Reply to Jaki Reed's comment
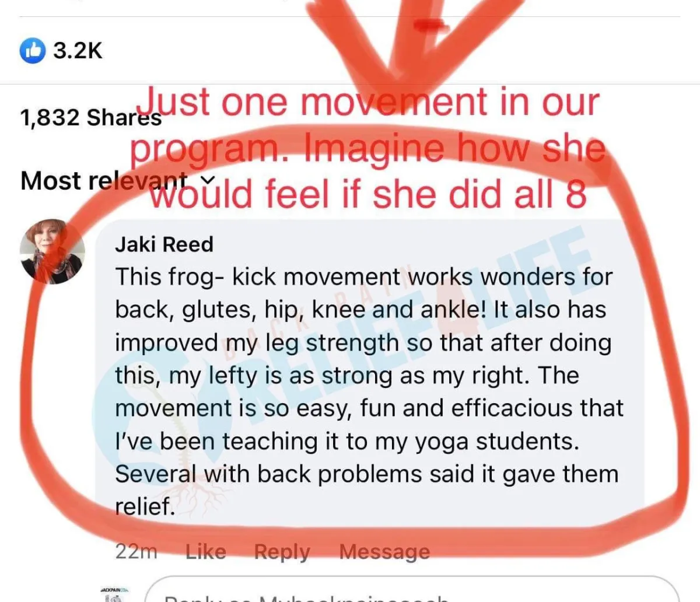 coord(282,551)
